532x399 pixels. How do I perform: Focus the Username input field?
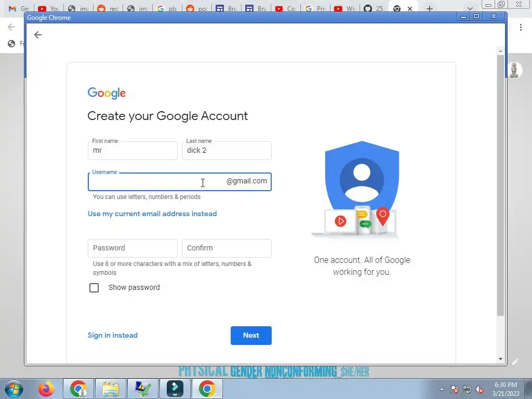pyautogui.click(x=179, y=182)
